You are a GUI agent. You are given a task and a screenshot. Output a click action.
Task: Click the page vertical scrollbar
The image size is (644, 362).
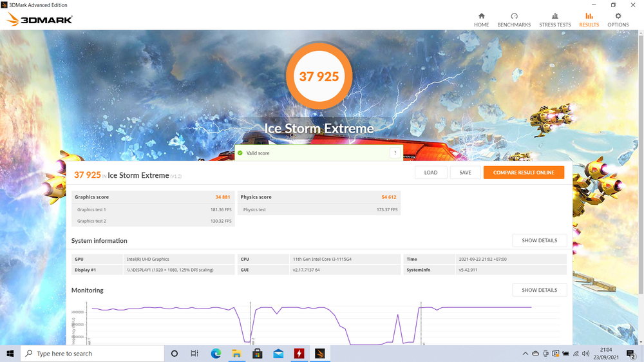[641, 164]
